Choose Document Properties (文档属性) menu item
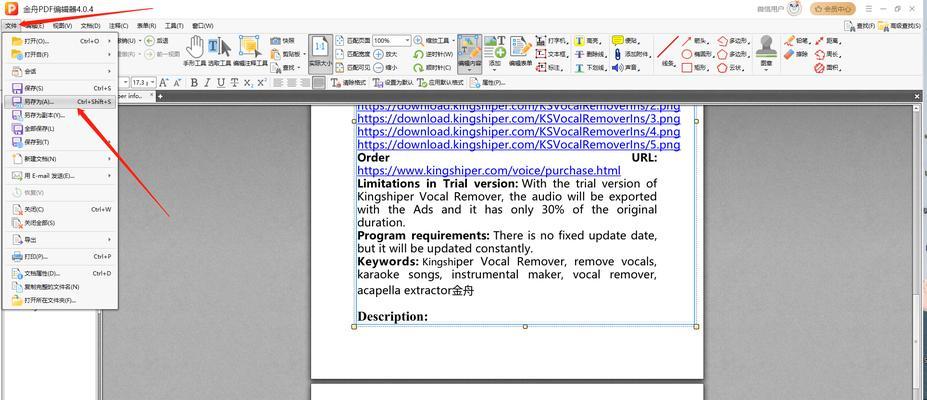This screenshot has height=400, width=927. coord(59,274)
